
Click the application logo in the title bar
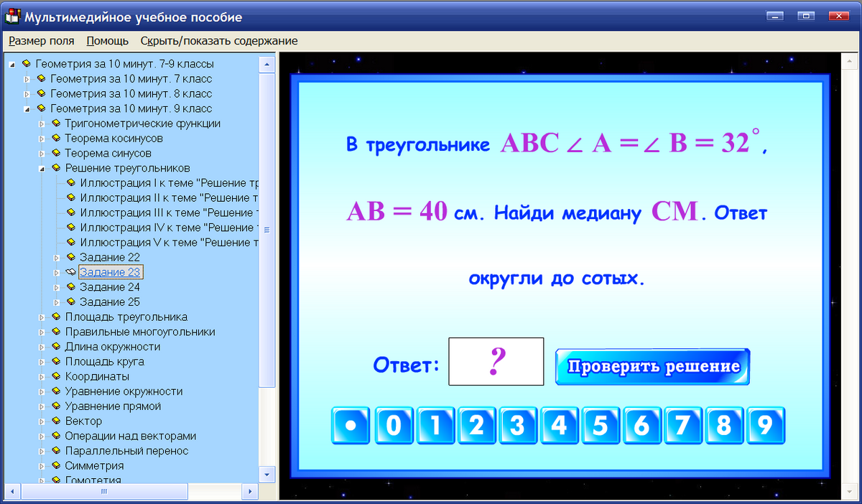coord(11,17)
